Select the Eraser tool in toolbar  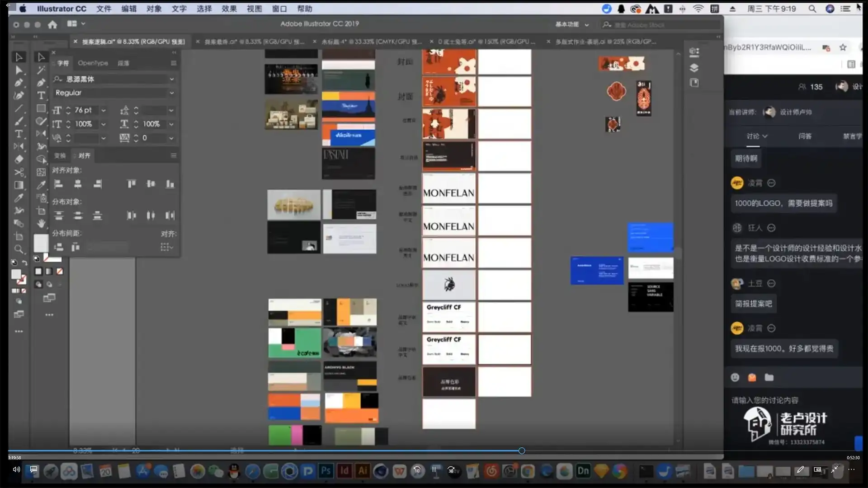19,159
